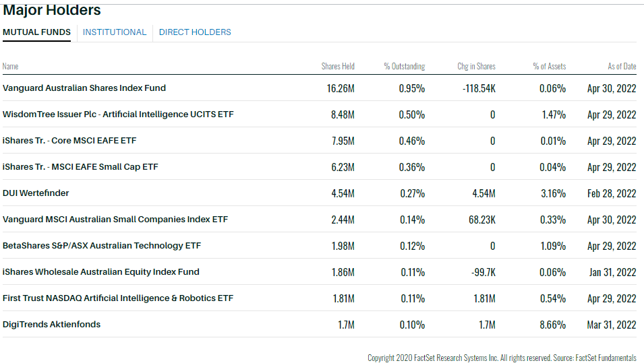Click 3.16% of assets value
The image size is (644, 363).
click(553, 193)
